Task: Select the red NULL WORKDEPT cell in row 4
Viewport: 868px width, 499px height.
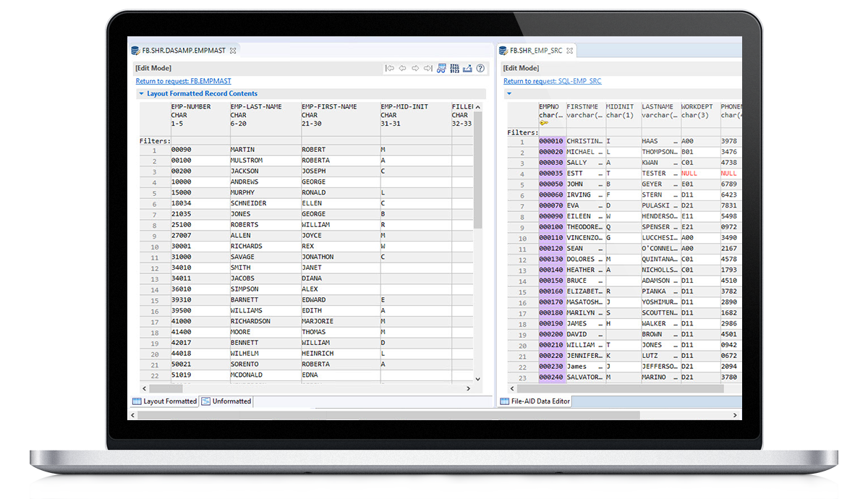Action: pyautogui.click(x=689, y=174)
